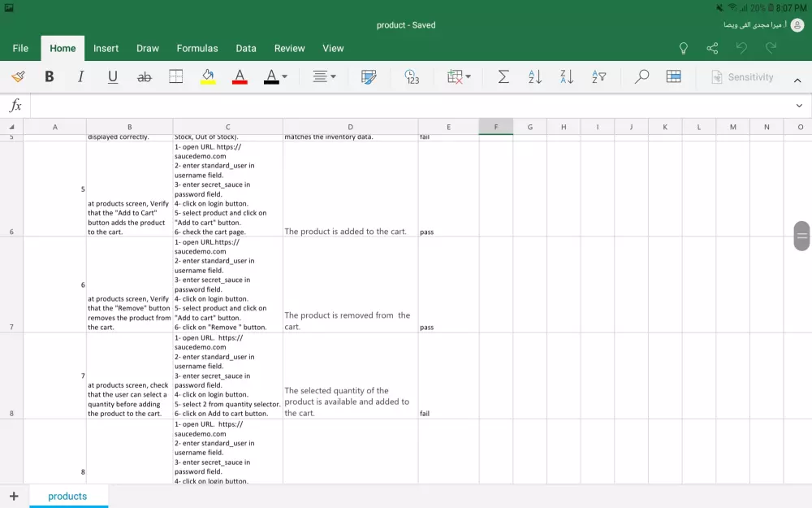The image size is (812, 508).
Task: Apply yellow fill color to cell
Action: (208, 77)
